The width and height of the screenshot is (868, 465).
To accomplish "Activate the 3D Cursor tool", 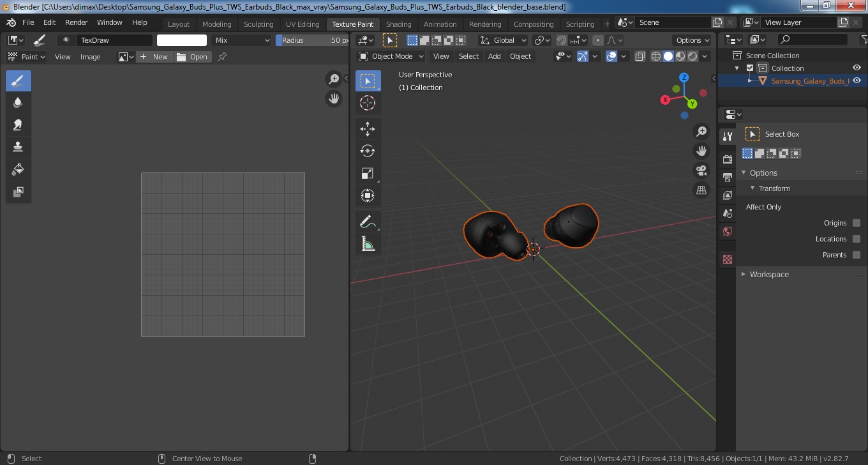I will [368, 103].
